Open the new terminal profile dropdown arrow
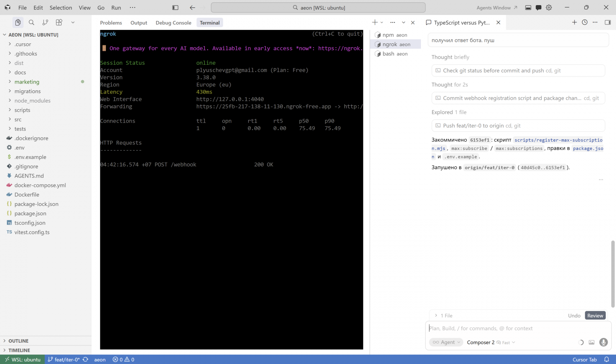This screenshot has width=616, height=364. 382,22
